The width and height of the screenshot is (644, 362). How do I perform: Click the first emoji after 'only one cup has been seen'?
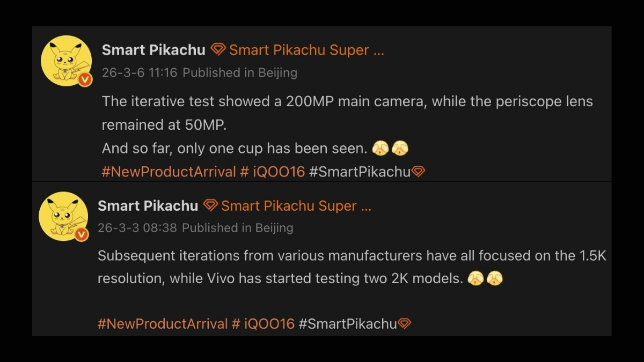point(380,148)
